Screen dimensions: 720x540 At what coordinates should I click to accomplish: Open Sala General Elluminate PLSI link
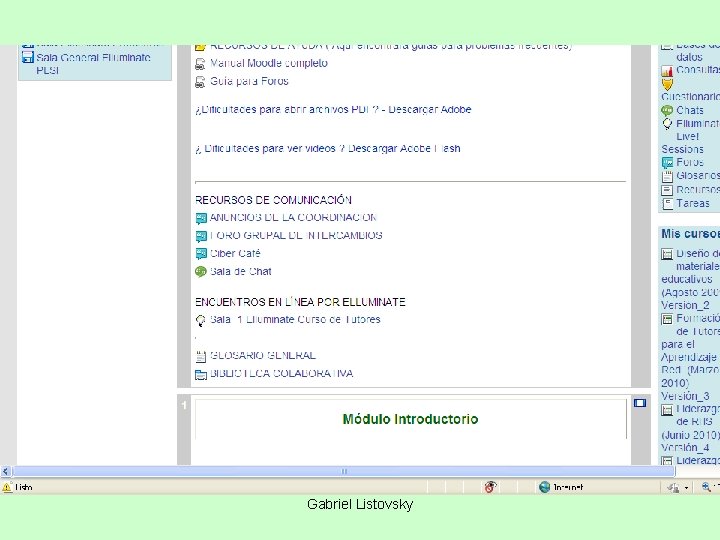pos(93,64)
